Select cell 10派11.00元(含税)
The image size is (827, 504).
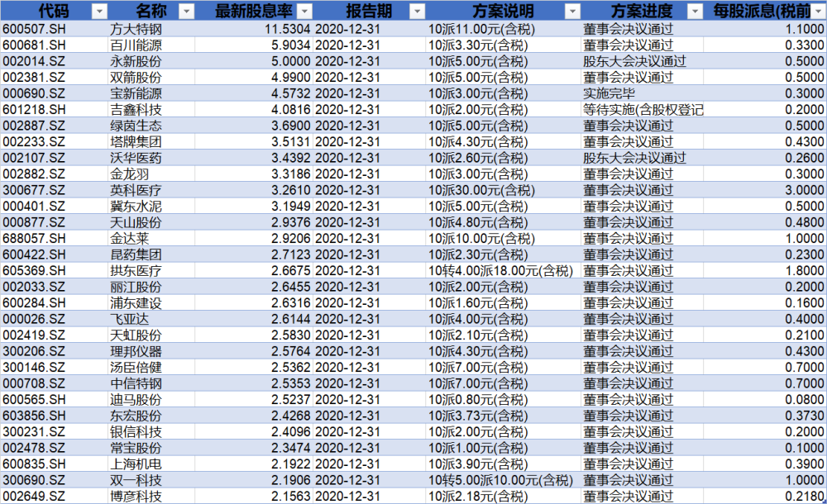pos(503,29)
